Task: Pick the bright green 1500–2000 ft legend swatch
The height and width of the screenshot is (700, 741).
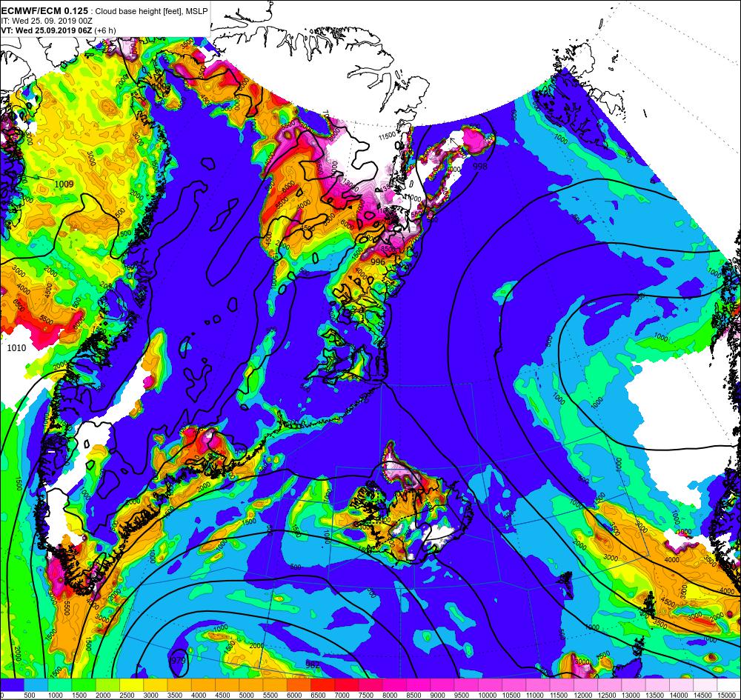Action: (x=84, y=685)
